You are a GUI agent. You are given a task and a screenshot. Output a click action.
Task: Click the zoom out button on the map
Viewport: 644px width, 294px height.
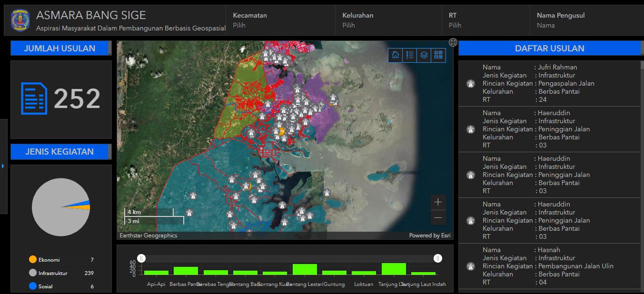click(437, 217)
